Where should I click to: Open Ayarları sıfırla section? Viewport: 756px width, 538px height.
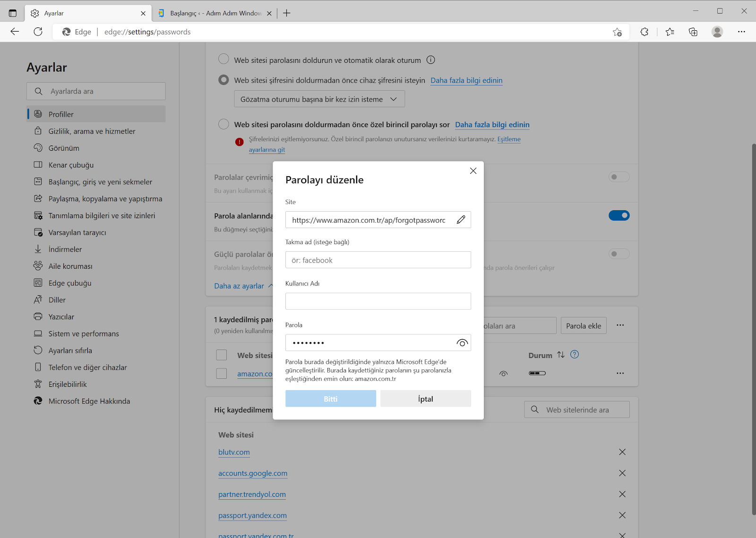pyautogui.click(x=96, y=350)
